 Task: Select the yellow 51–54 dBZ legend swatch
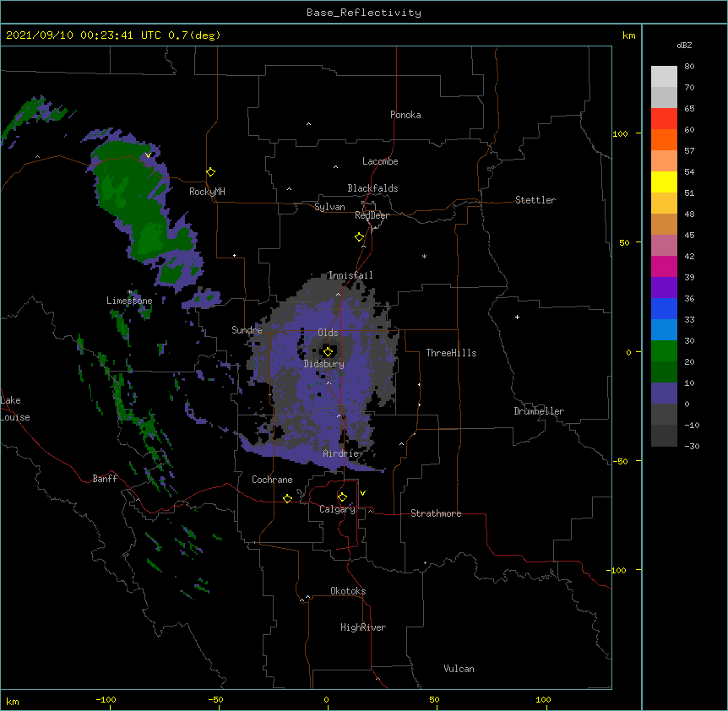tap(664, 182)
